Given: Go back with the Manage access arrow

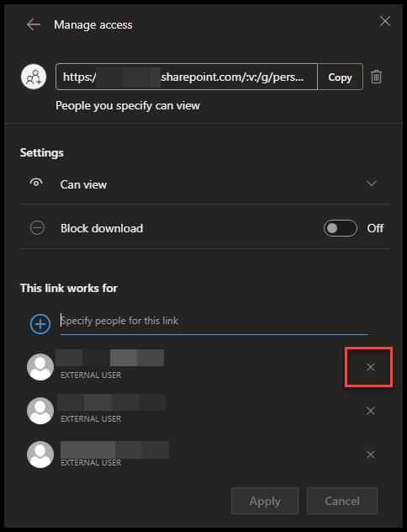Looking at the screenshot, I should (x=34, y=24).
